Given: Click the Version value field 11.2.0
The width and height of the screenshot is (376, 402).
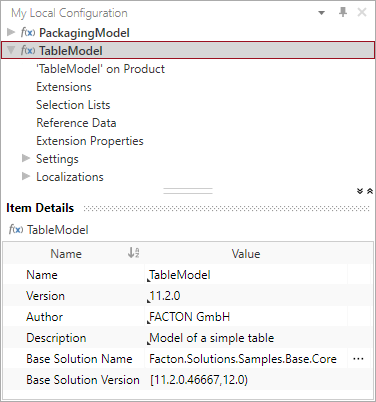Looking at the screenshot, I should (x=246, y=296).
